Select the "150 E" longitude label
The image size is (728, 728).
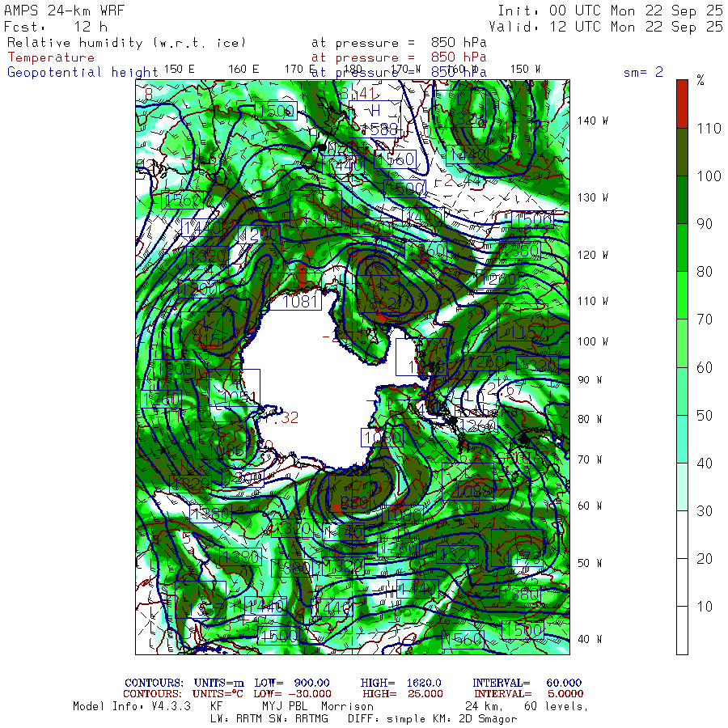point(180,70)
